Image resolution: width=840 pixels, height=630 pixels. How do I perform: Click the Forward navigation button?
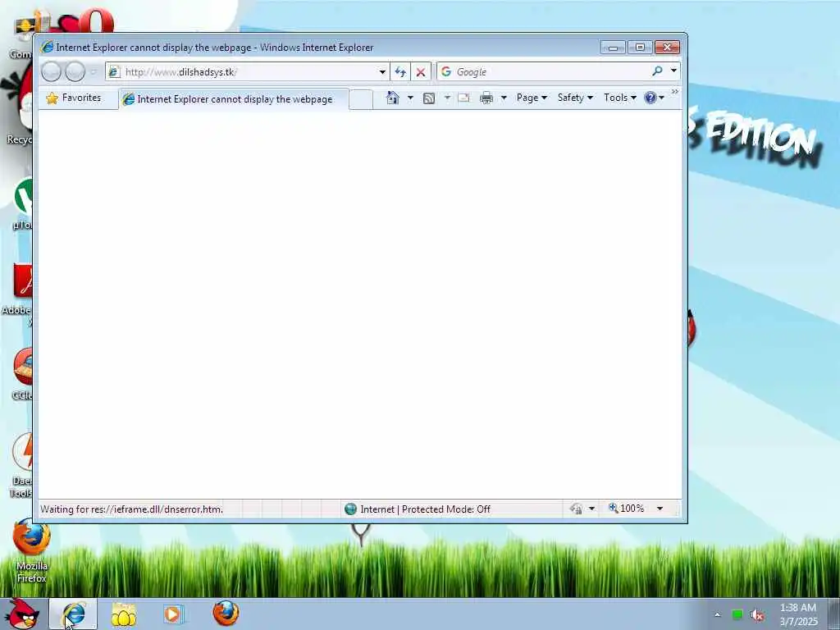tap(75, 72)
